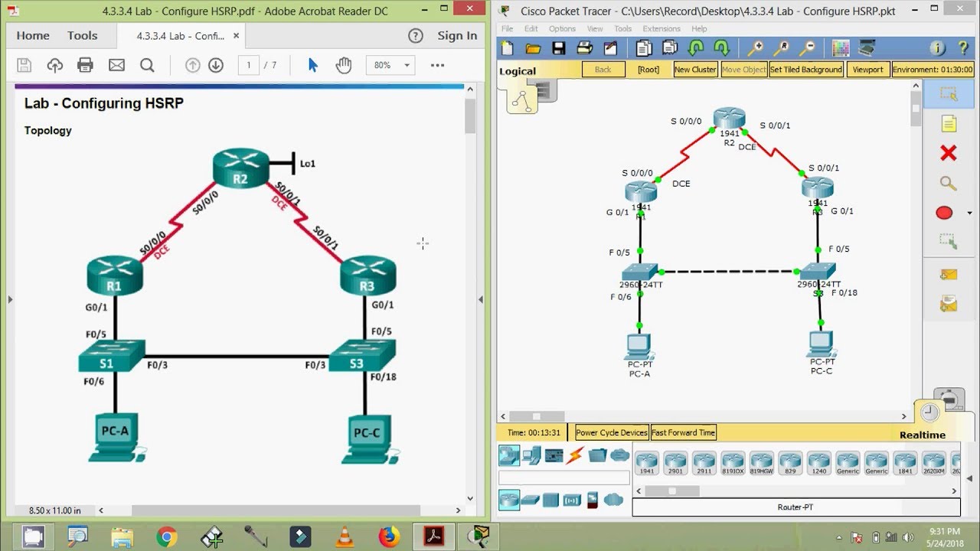This screenshot has width=980, height=551.
Task: Activate the Acrobat hand pan tool
Action: pyautogui.click(x=343, y=65)
